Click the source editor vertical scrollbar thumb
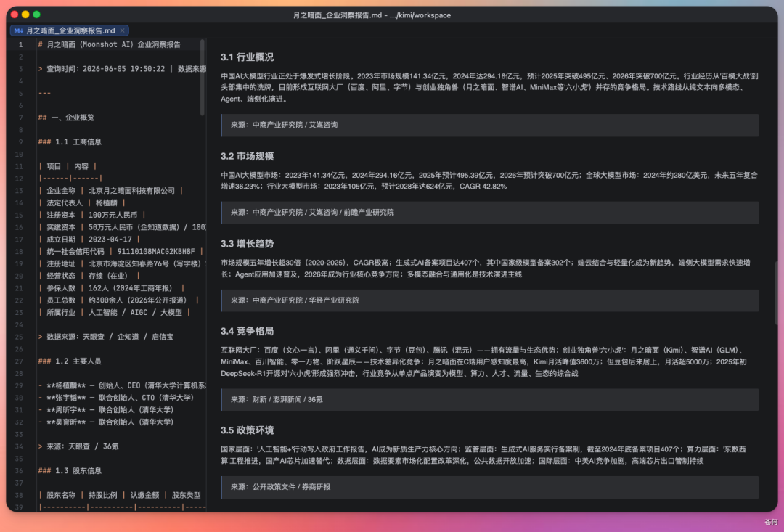This screenshot has width=784, height=532. (203, 78)
